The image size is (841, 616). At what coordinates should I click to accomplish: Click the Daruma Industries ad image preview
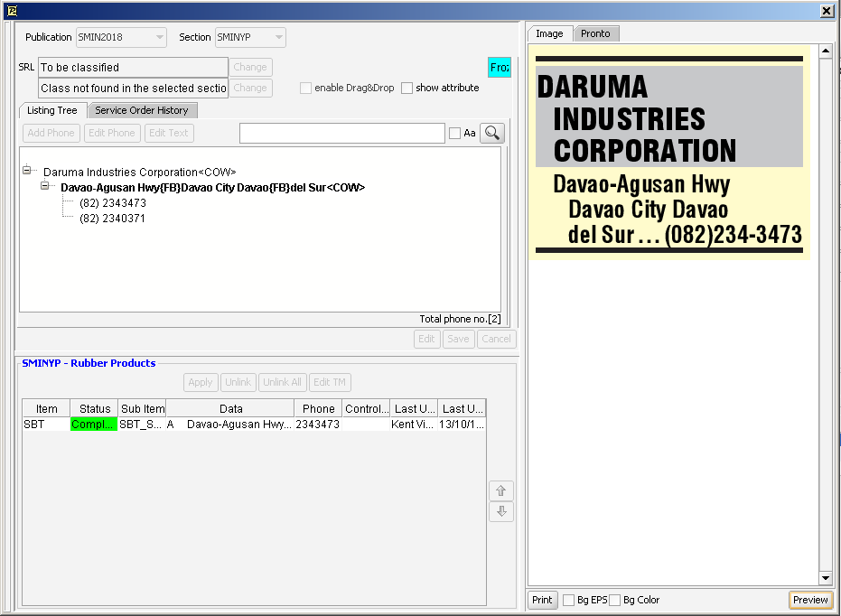point(669,153)
